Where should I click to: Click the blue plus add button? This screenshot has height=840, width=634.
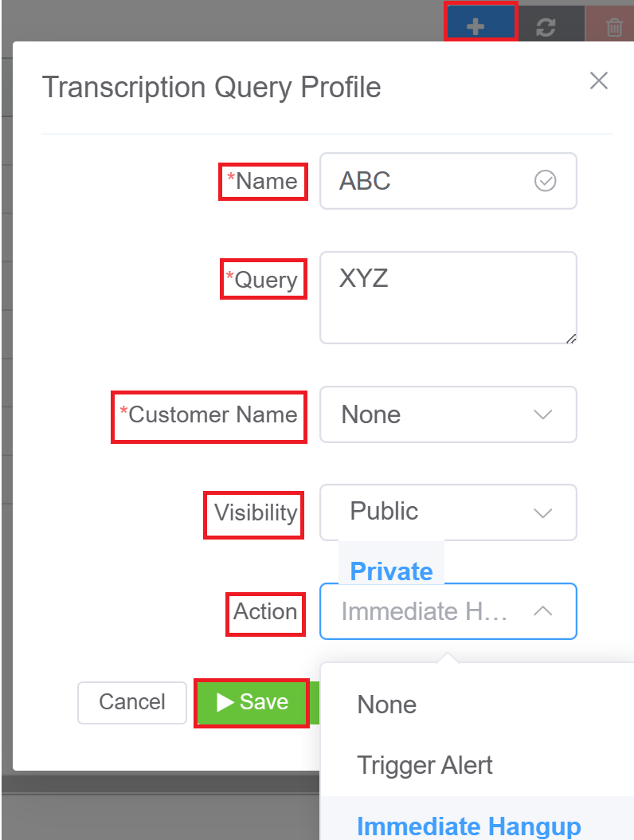point(475,25)
